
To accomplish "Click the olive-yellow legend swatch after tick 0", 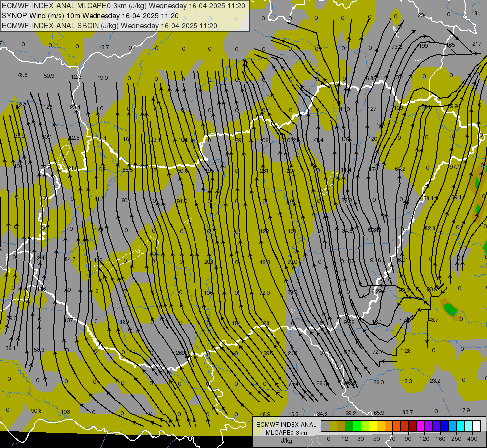I will click(x=333, y=426).
